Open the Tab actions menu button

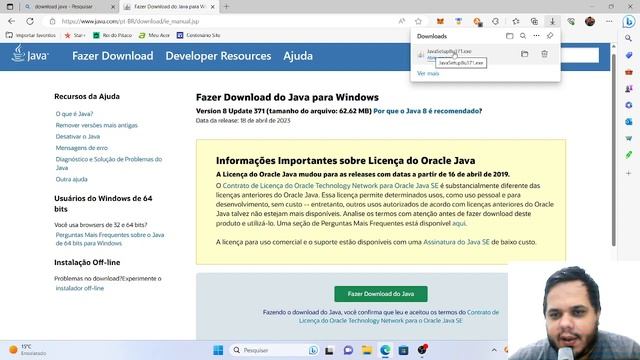click(10, 7)
